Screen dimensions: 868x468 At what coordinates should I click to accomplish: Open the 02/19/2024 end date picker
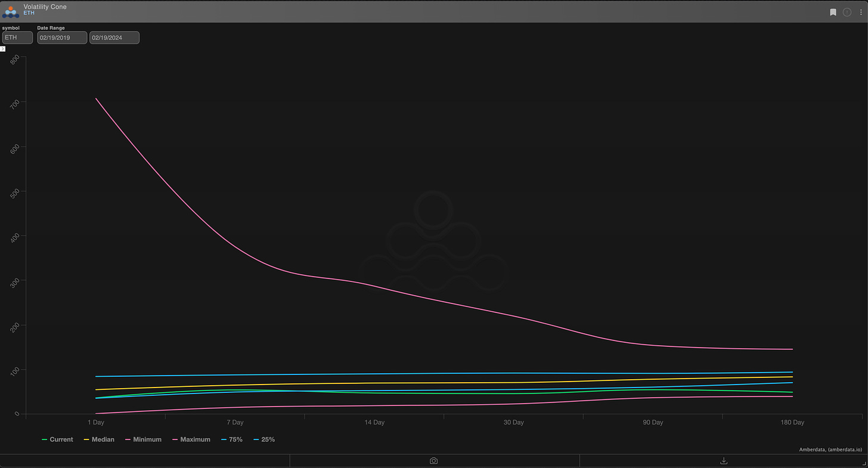pos(114,38)
